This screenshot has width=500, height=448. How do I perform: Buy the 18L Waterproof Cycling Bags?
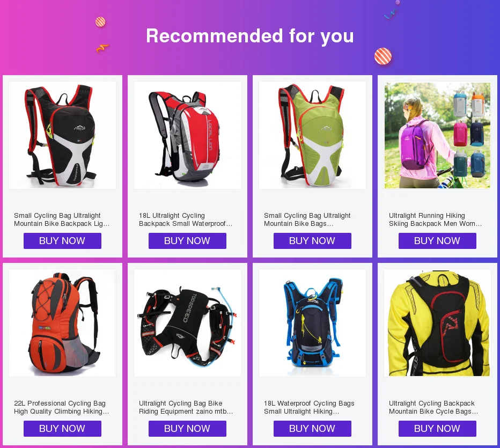pos(312,429)
